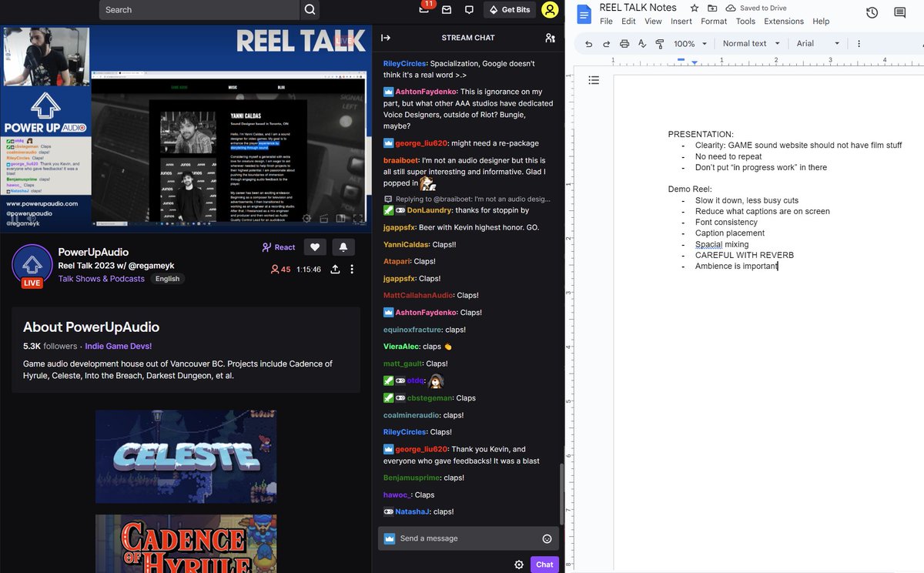Open the yellow user avatar menu

550,10
